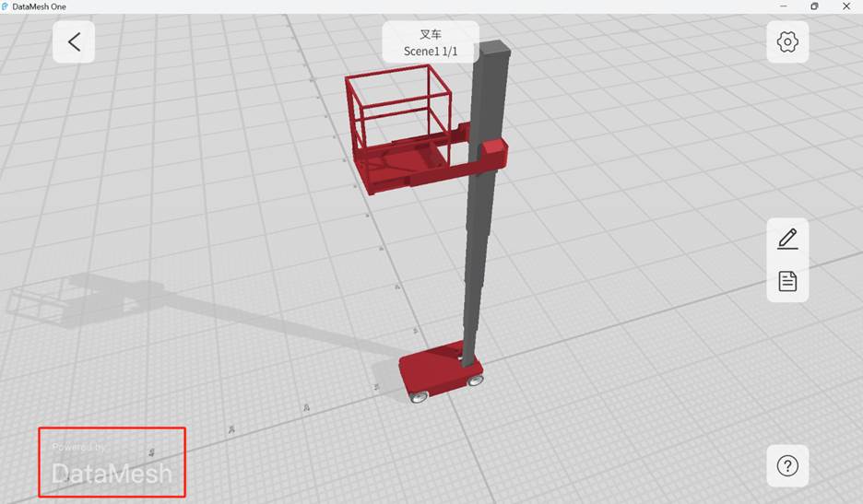This screenshot has width=863, height=504.
Task: Open the document notes panel icon
Action: click(x=787, y=281)
